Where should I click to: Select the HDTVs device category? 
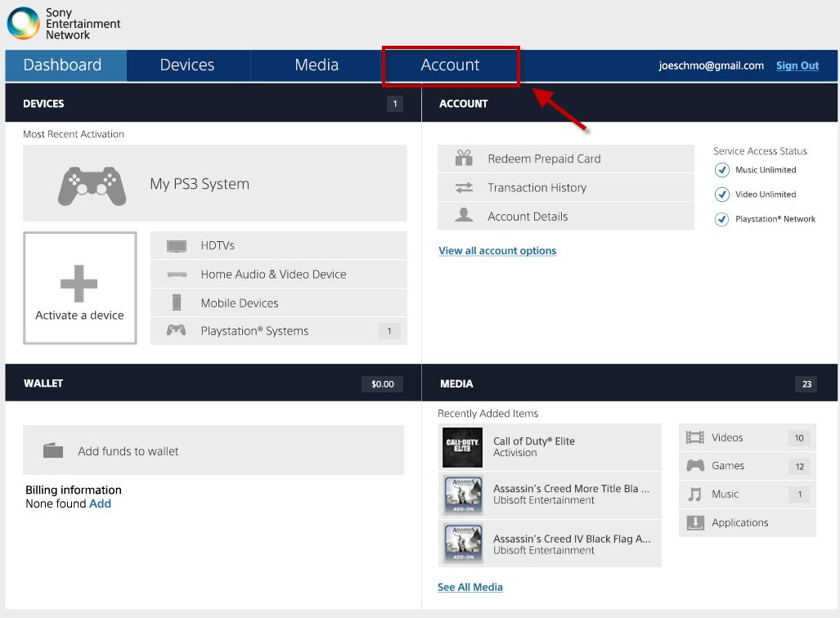click(279, 245)
